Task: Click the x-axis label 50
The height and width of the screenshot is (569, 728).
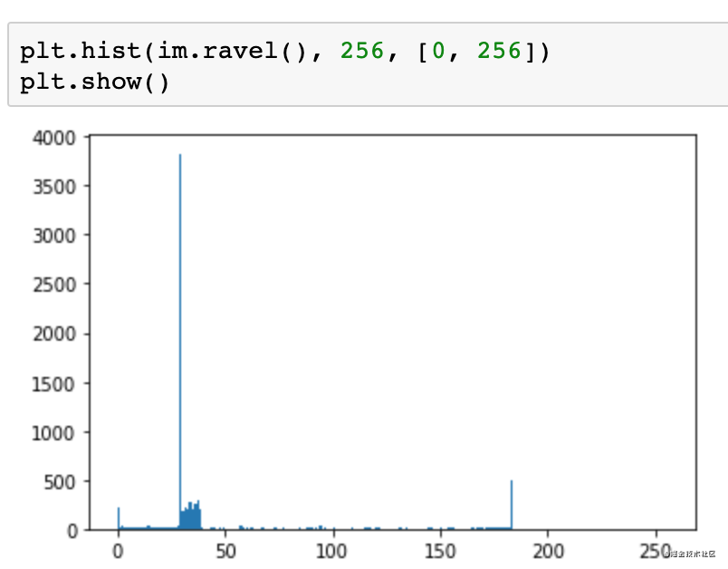Action: 225,552
